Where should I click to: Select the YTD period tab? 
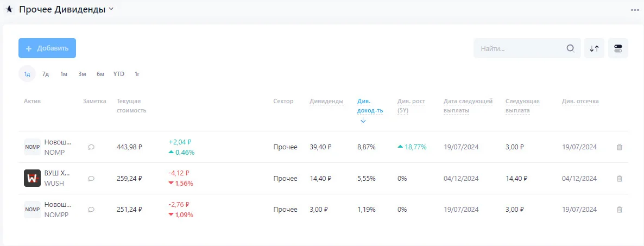tap(119, 74)
